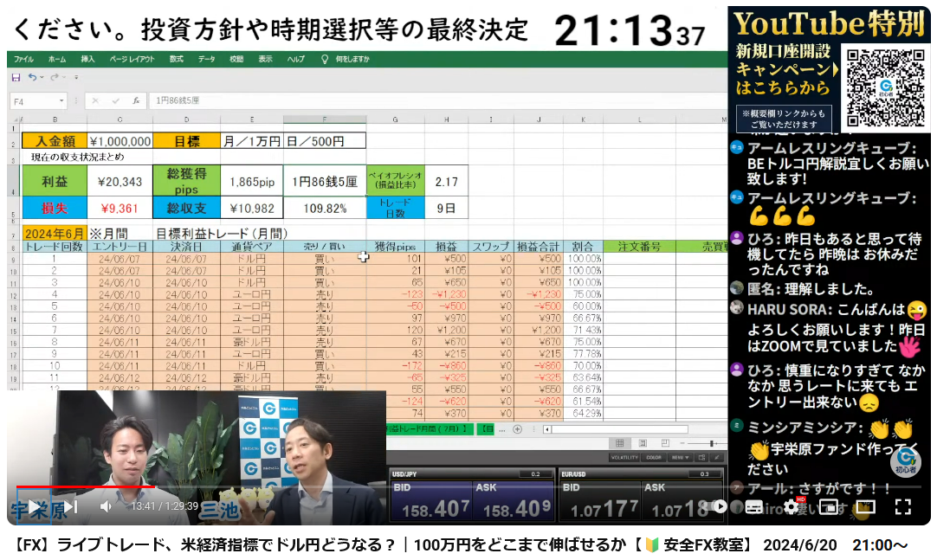937x560 pixels.
Task: Click the COLOR button in trading panel
Action: tap(654, 457)
